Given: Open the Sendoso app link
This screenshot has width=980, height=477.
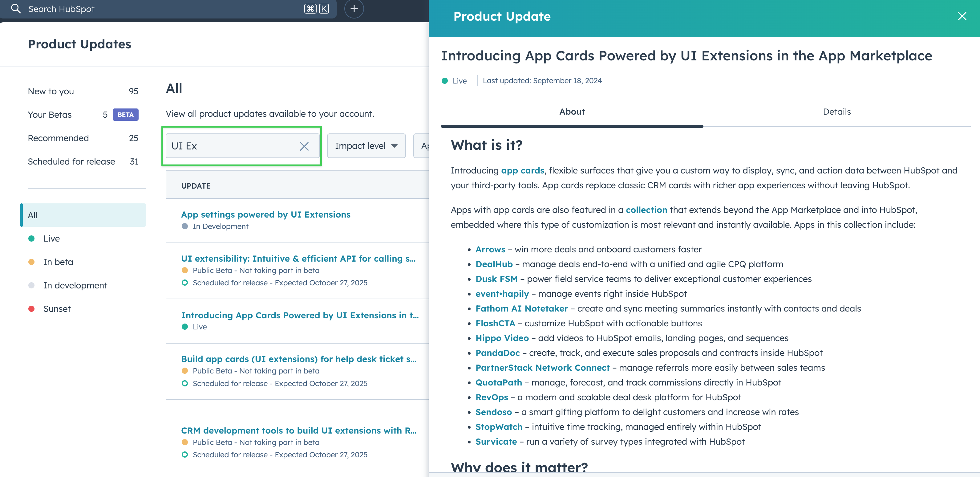Looking at the screenshot, I should click(493, 412).
